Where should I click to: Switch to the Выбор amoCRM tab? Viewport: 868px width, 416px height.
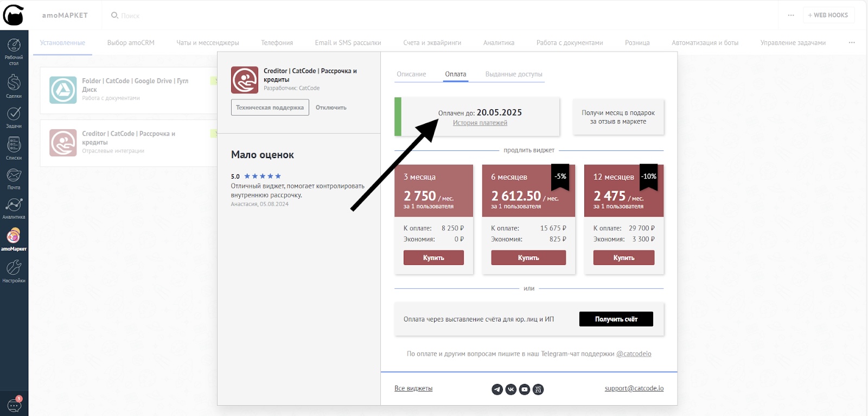click(131, 42)
